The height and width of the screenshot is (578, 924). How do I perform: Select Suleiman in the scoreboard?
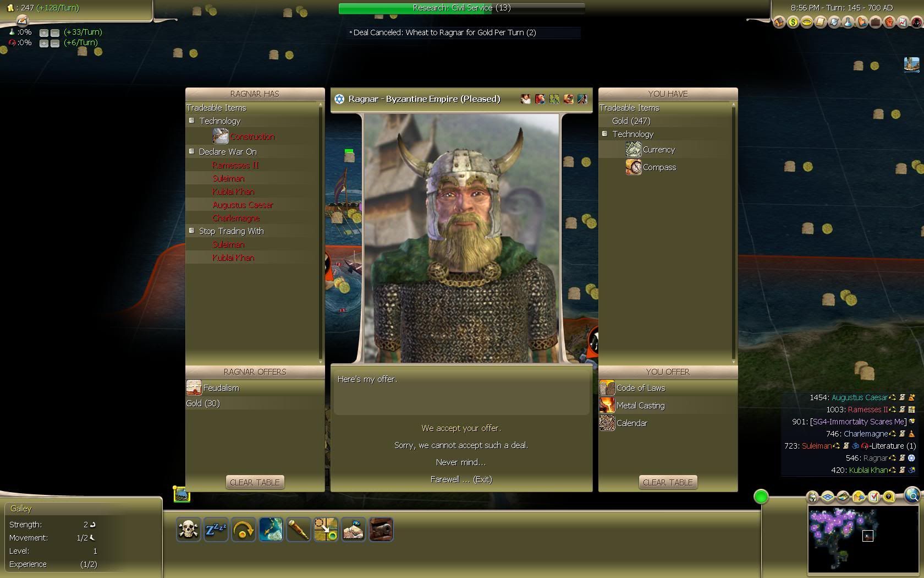click(816, 445)
